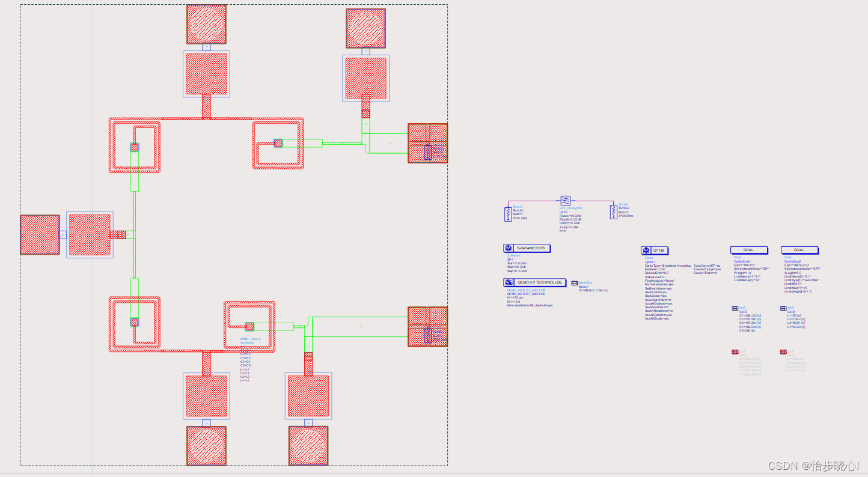
Task: Click the DEMO KIT TECHINCLUDE label
Action: coord(540,282)
